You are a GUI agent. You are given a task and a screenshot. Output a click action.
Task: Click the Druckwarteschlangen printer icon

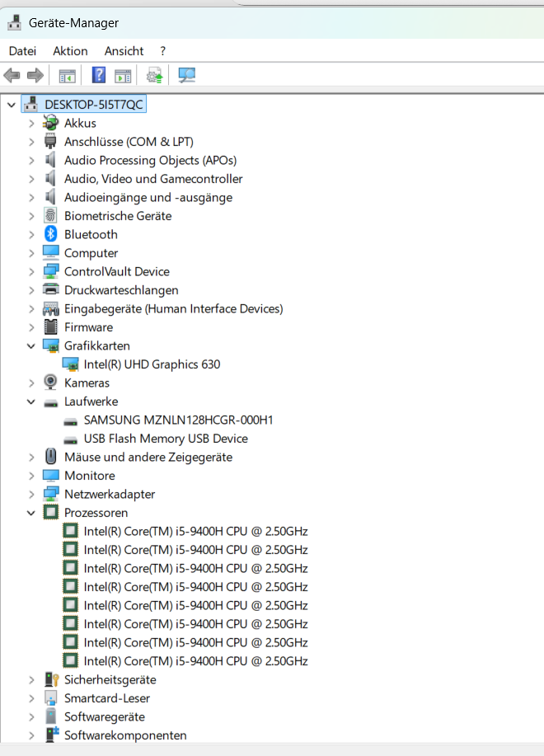point(50,289)
